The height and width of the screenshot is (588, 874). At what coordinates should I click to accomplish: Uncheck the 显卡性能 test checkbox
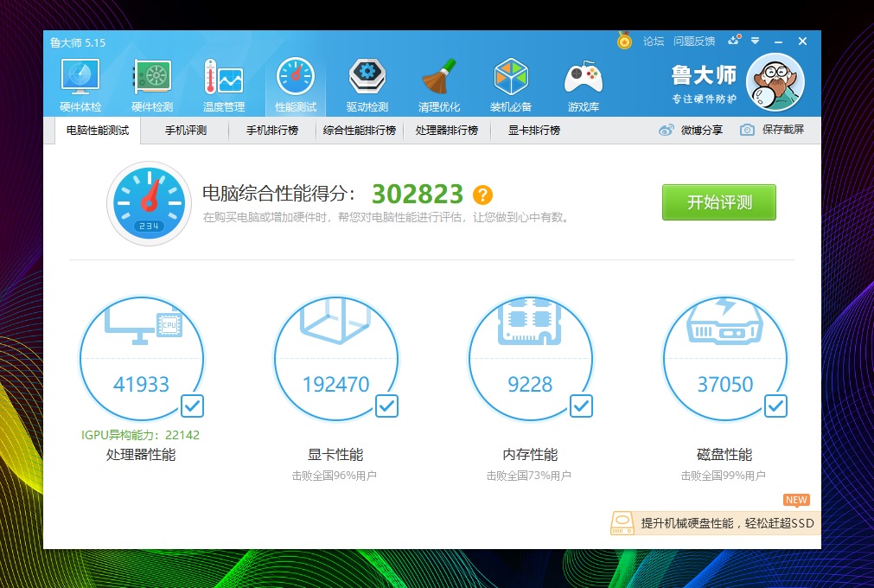[386, 406]
